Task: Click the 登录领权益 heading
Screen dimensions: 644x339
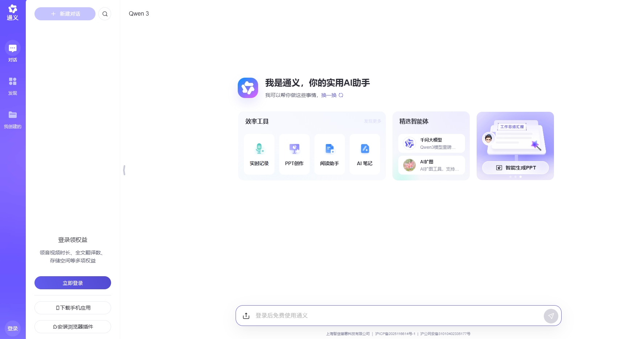Action: pyautogui.click(x=73, y=240)
